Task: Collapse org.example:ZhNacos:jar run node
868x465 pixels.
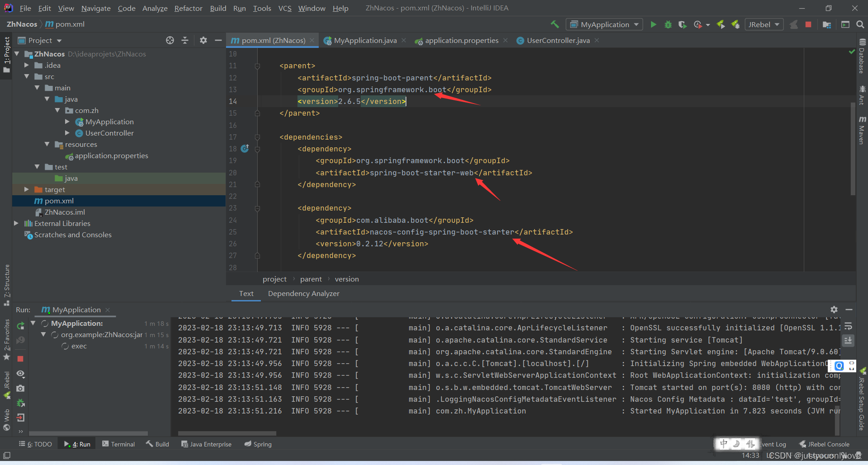Action: click(x=43, y=334)
